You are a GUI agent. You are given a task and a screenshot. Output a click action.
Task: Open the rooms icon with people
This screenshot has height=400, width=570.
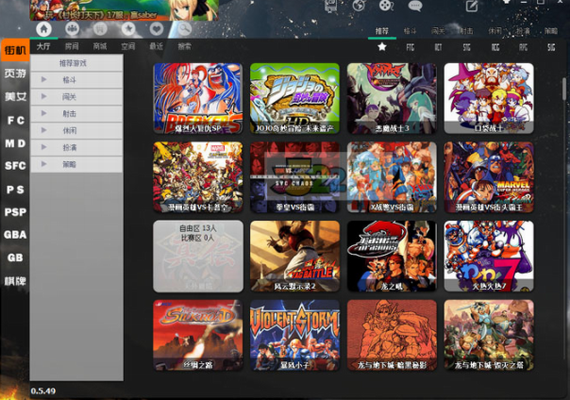(x=72, y=29)
